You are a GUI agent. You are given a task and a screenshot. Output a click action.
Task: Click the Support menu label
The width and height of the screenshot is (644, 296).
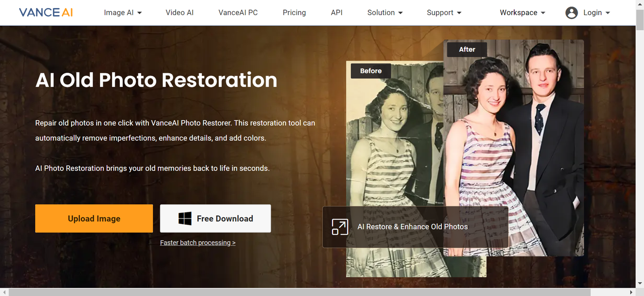click(x=440, y=13)
